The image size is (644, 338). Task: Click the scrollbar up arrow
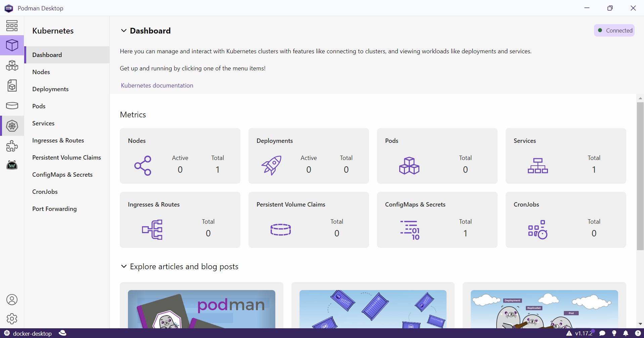pyautogui.click(x=640, y=98)
